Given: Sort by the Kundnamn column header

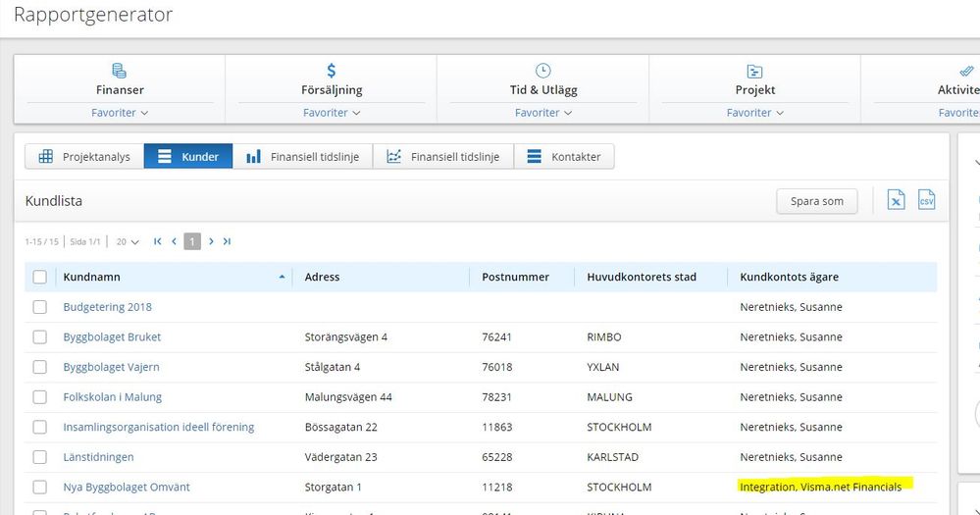Looking at the screenshot, I should [91, 278].
